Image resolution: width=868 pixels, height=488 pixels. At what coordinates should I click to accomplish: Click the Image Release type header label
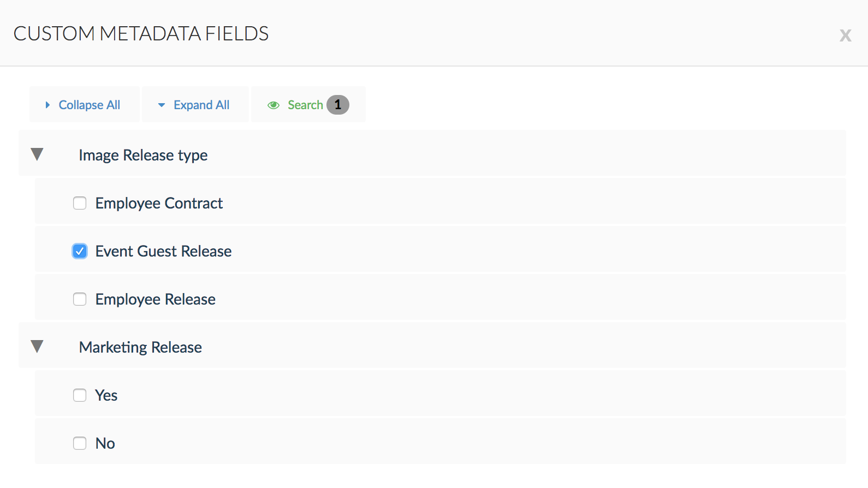tap(143, 156)
